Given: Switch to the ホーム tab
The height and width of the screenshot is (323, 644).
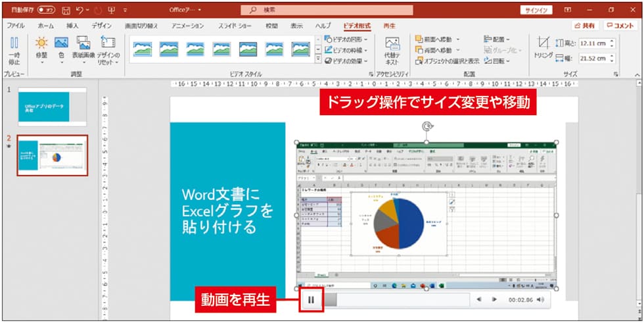Looking at the screenshot, I should tap(45, 26).
